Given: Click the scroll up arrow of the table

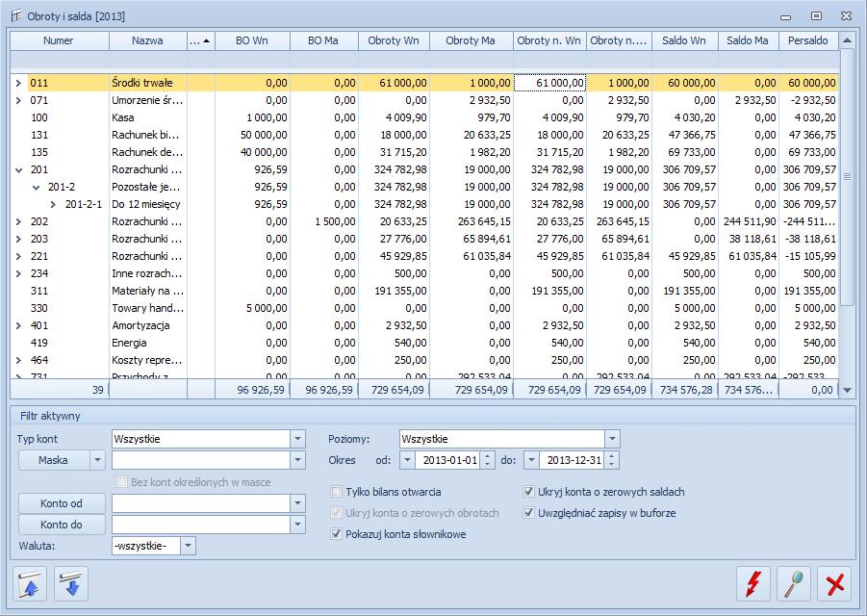Looking at the screenshot, I should click(847, 40).
